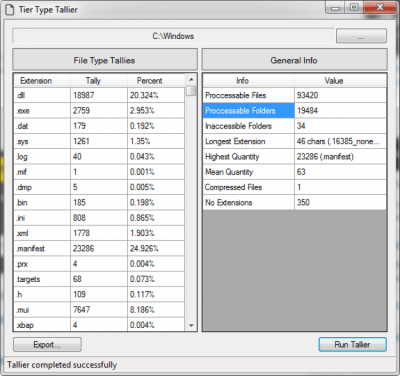The width and height of the screenshot is (400, 376).
Task: Click the General Info header button
Action: coord(294,60)
